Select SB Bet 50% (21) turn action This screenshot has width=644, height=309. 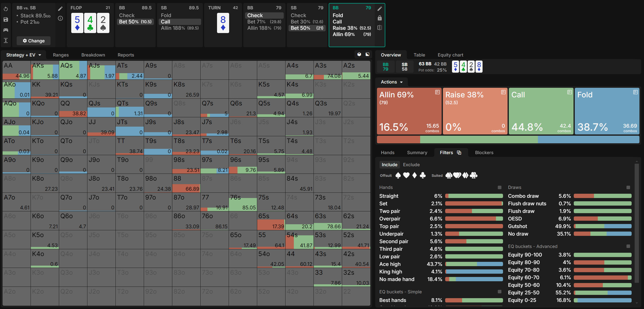pos(306,28)
